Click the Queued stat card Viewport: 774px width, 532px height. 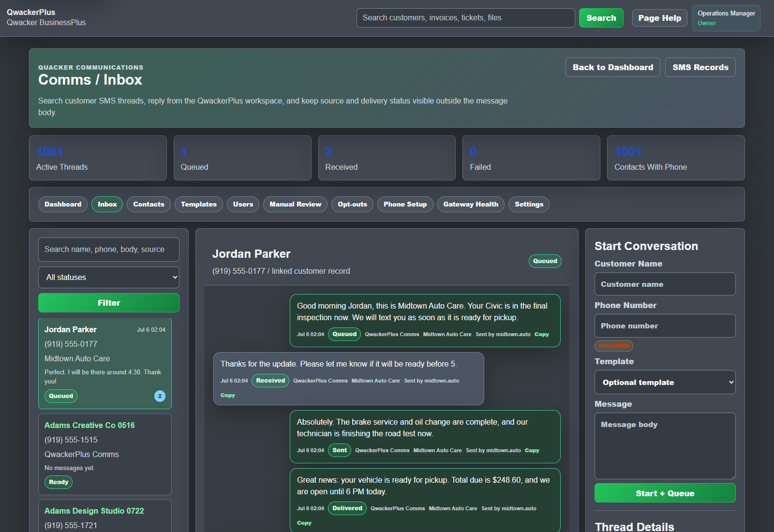click(x=242, y=158)
